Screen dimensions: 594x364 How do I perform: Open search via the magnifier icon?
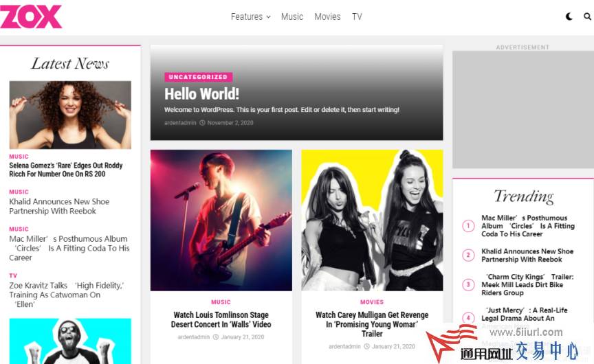[x=587, y=16]
